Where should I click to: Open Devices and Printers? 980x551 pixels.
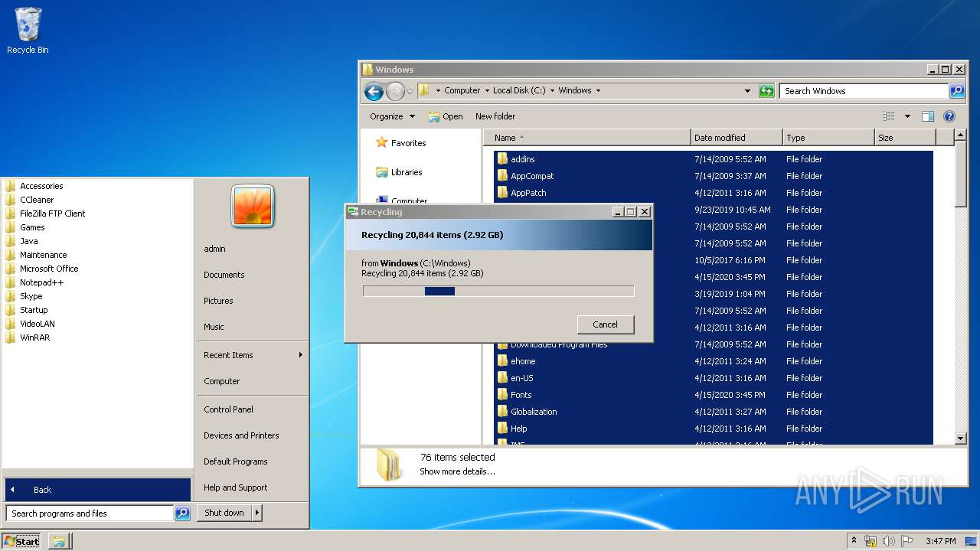241,435
